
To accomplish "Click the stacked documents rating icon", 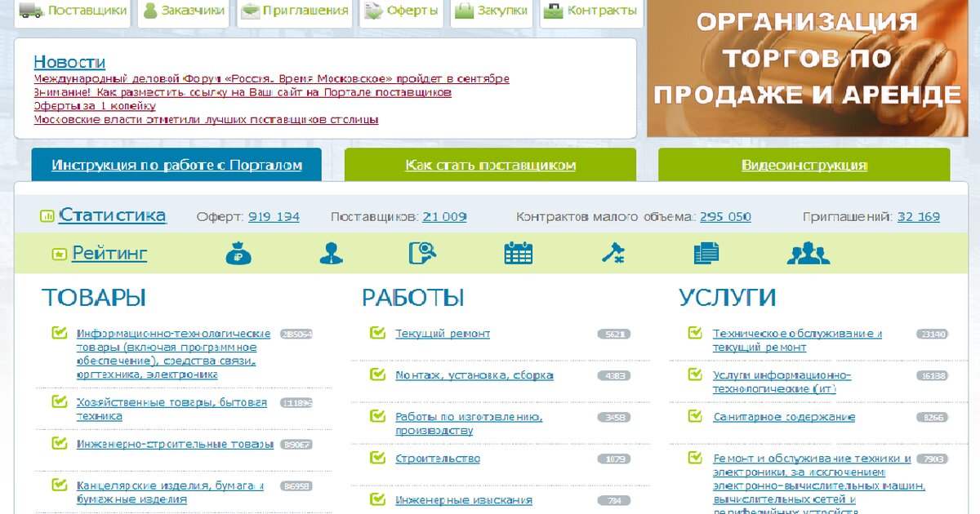I will click(x=706, y=254).
